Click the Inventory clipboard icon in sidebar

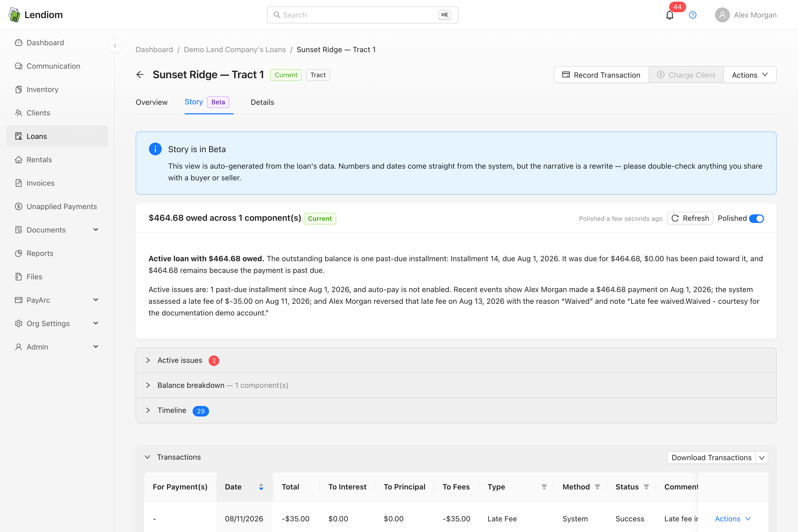(19, 90)
